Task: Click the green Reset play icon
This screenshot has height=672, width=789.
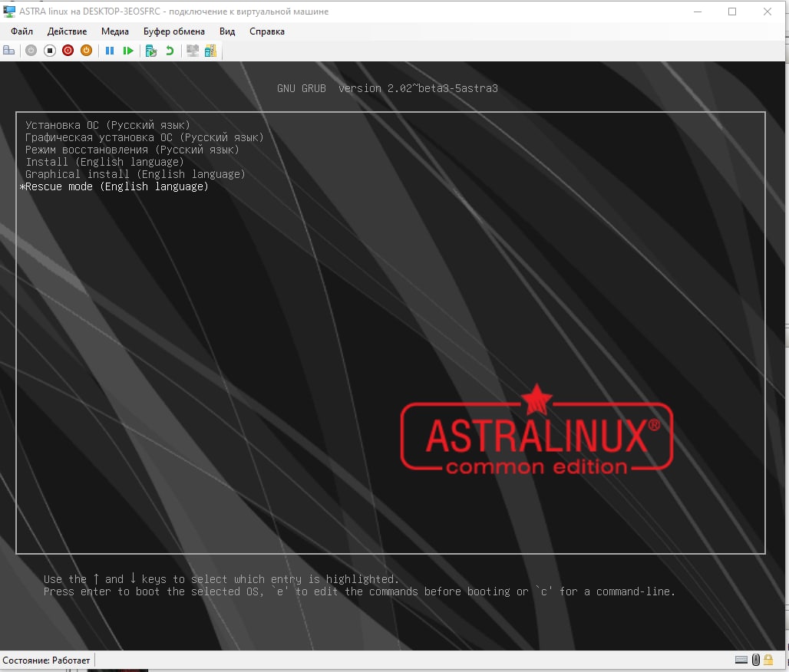Action: point(128,51)
